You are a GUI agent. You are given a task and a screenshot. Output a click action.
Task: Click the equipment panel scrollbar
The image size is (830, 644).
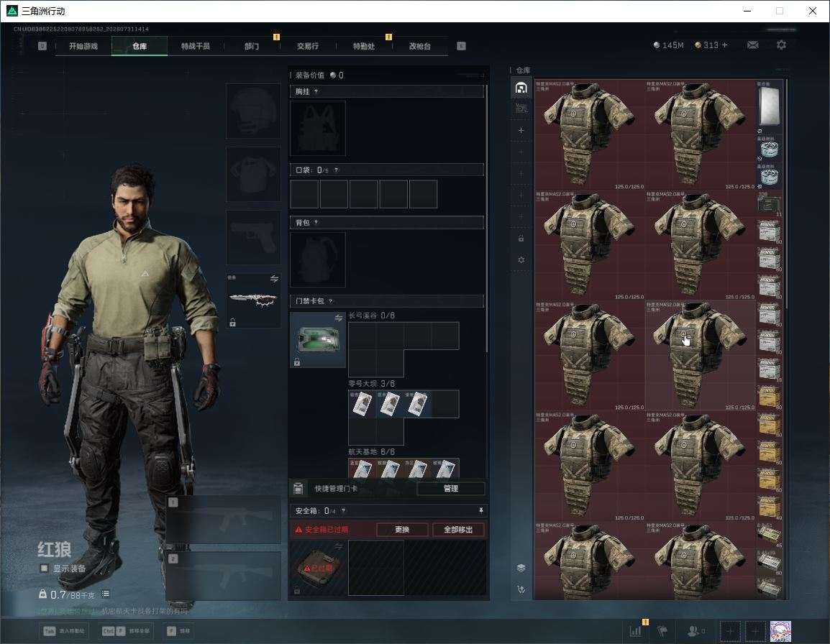pos(486,218)
